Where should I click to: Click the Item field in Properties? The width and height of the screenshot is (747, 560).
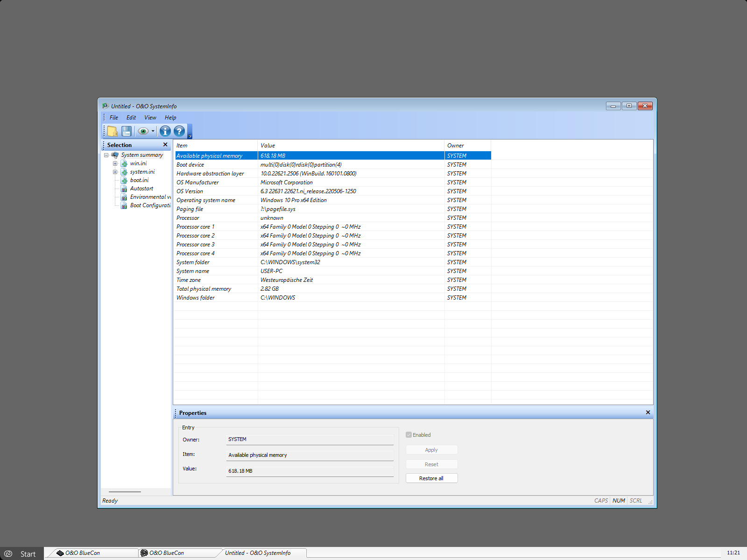pyautogui.click(x=310, y=455)
